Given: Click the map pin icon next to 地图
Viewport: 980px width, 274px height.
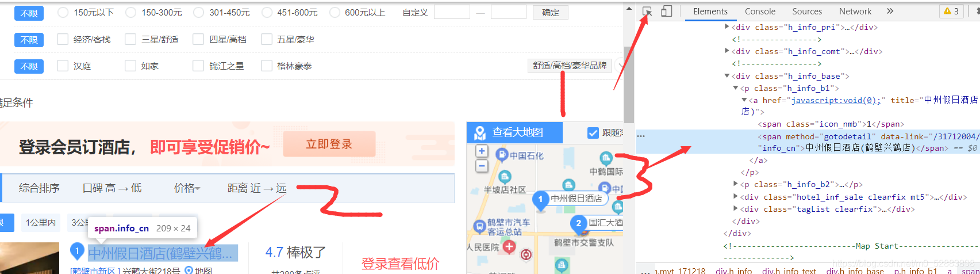Looking at the screenshot, I should pos(189,271).
